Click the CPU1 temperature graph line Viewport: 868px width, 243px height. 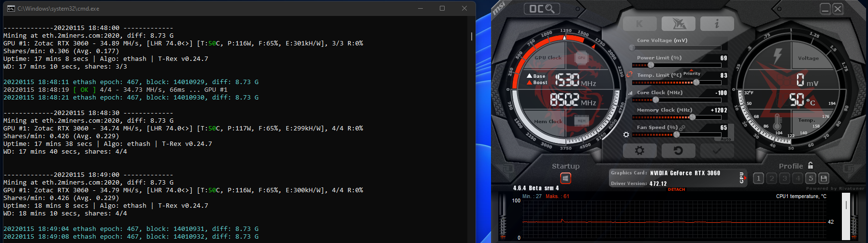tap(674, 222)
